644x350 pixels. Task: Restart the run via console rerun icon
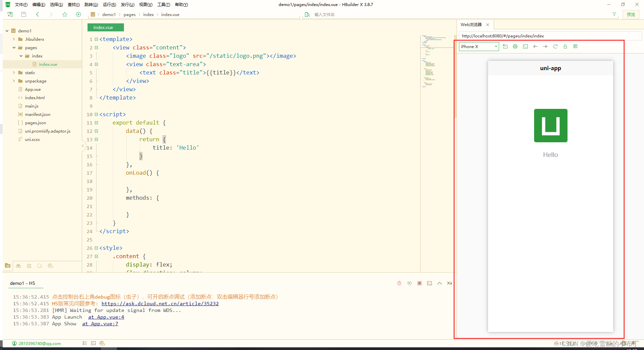pyautogui.click(x=410, y=283)
